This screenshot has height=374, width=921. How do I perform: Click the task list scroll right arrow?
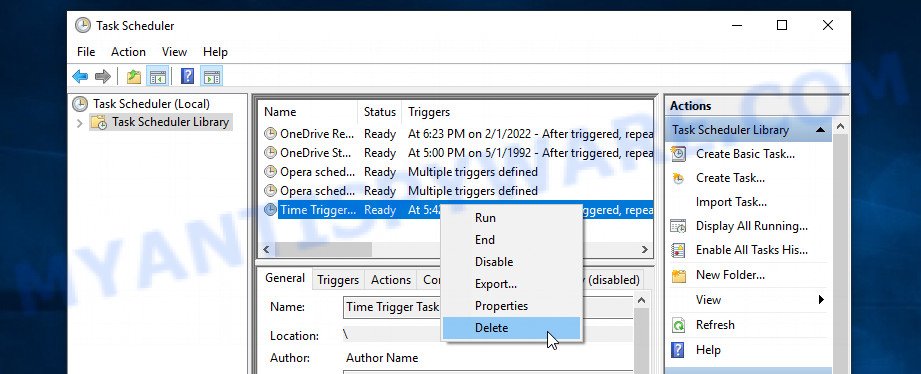coord(645,250)
